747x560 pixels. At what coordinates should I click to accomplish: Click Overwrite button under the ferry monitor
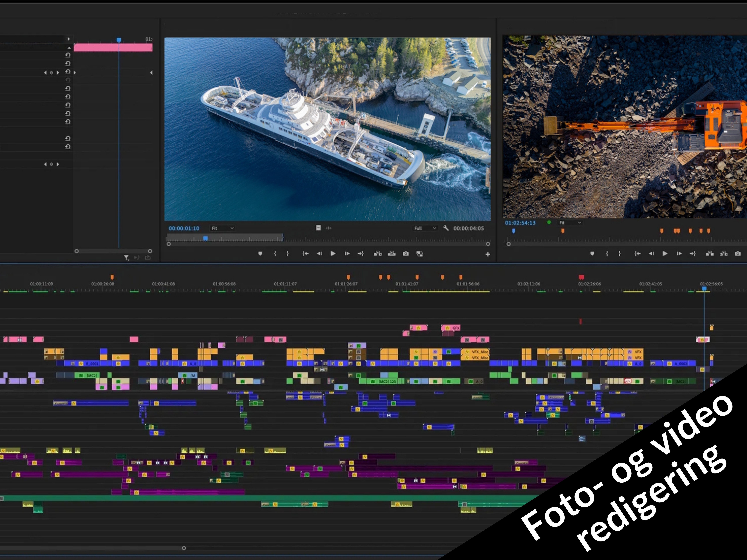point(392,254)
